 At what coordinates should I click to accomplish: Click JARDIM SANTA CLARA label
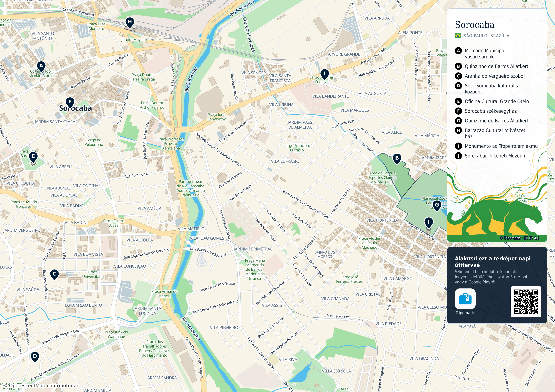click(x=55, y=122)
